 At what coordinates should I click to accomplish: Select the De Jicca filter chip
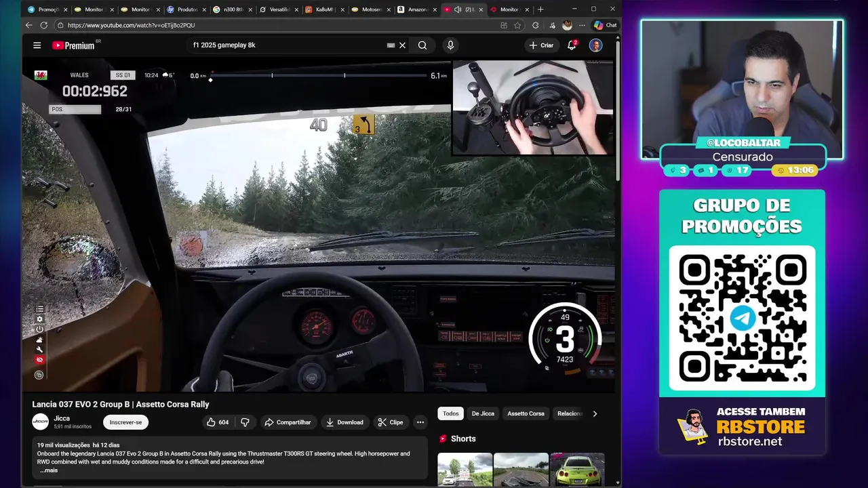(483, 413)
